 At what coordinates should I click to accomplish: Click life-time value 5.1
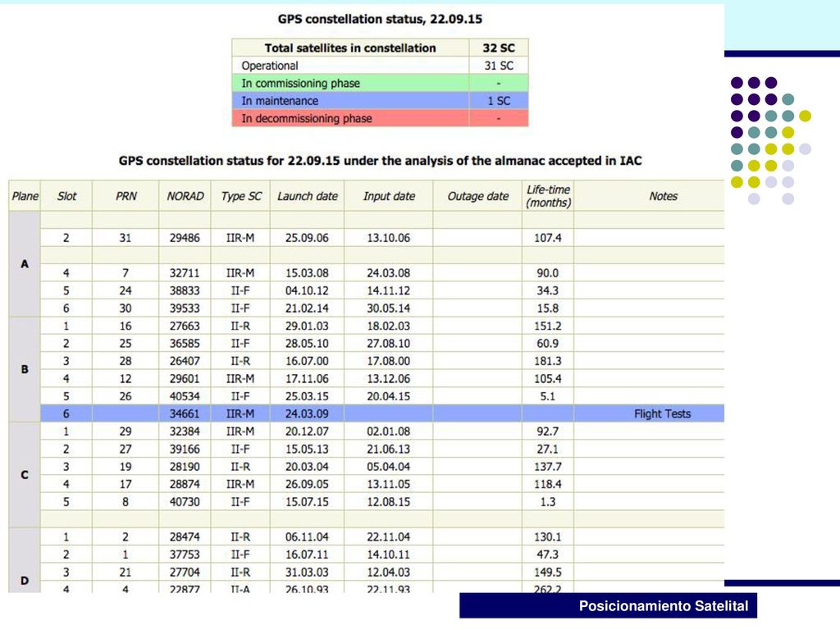coord(547,396)
